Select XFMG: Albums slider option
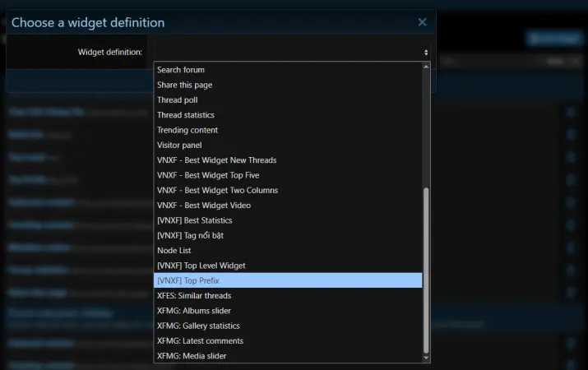The width and height of the screenshot is (588, 370). tap(194, 311)
